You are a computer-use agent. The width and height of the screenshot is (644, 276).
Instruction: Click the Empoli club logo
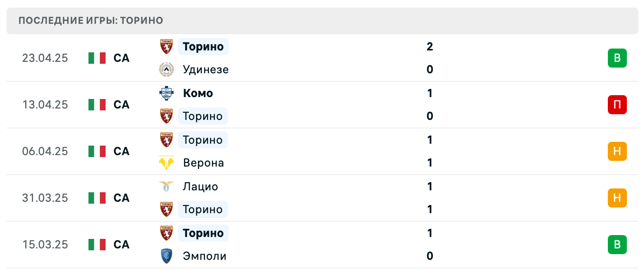click(x=166, y=256)
